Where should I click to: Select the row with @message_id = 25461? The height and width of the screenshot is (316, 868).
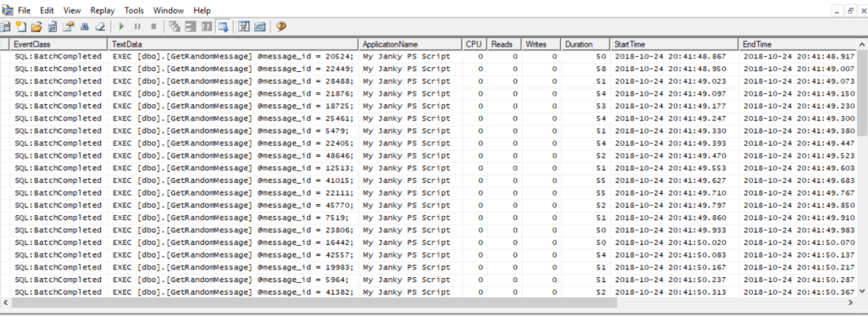click(x=428, y=119)
